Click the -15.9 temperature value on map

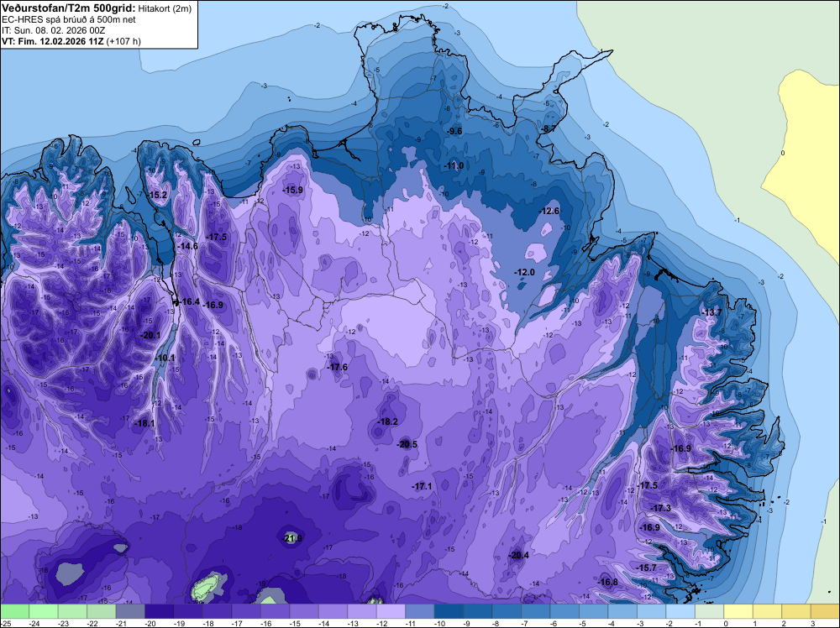[x=293, y=190]
